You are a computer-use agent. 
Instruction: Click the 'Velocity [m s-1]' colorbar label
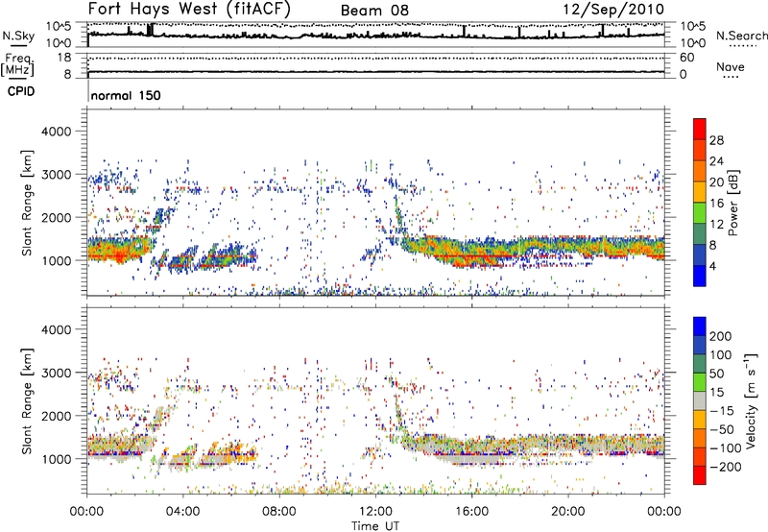click(751, 400)
